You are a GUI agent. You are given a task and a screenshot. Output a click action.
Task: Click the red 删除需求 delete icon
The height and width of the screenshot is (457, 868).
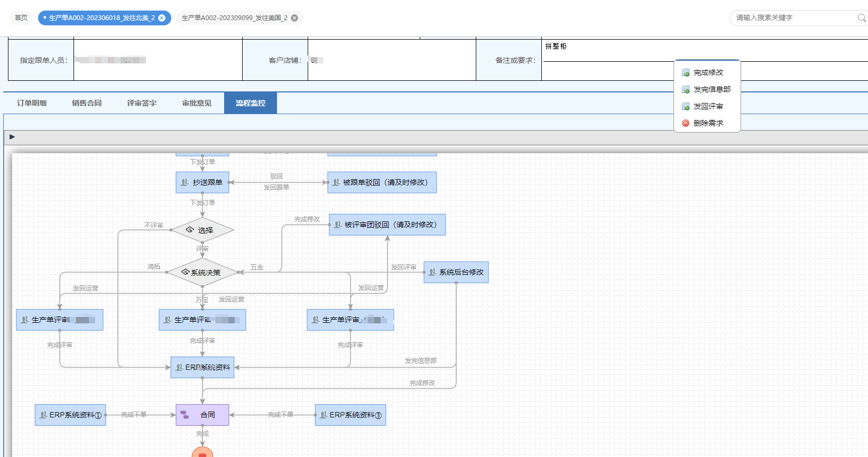(686, 123)
